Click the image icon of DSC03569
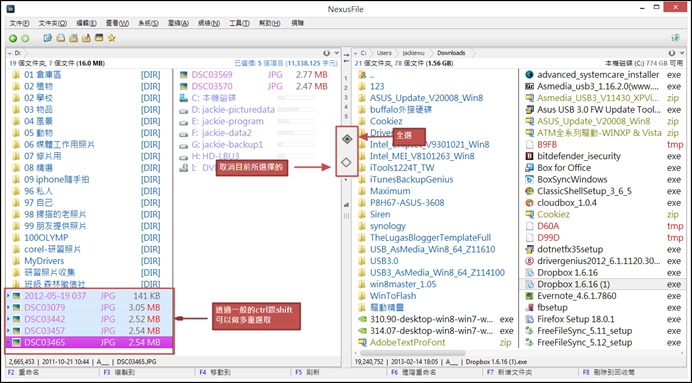 coord(184,75)
